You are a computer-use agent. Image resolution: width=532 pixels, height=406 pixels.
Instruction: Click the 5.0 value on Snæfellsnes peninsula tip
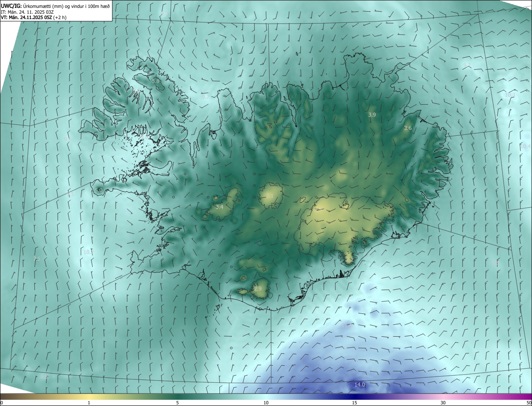(99, 190)
